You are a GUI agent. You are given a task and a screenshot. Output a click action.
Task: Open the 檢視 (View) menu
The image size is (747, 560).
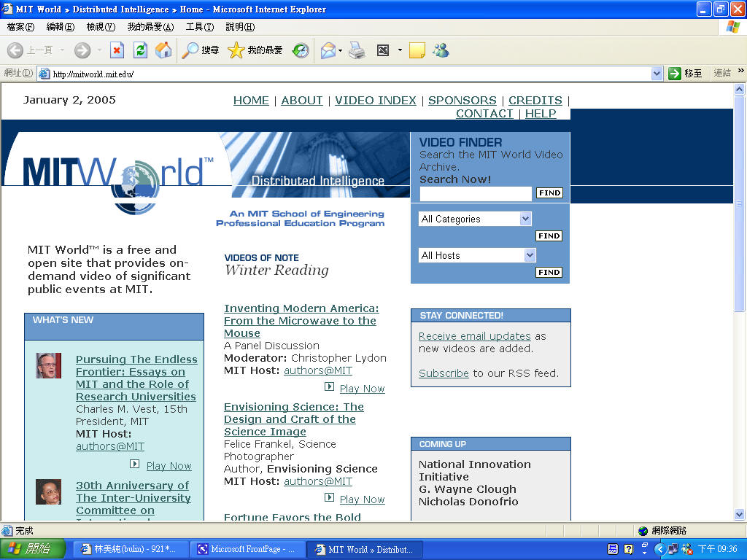click(x=101, y=27)
